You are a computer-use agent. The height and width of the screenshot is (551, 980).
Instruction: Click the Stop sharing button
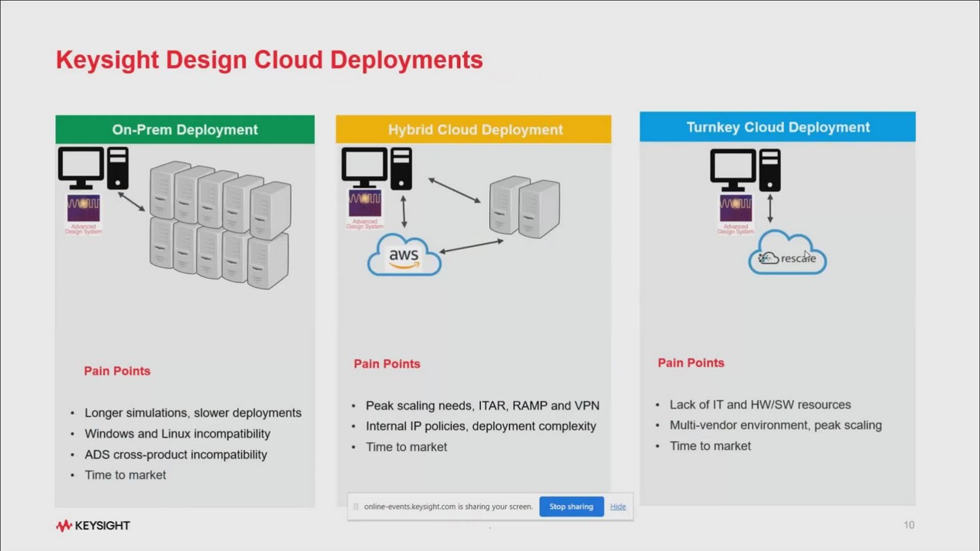[571, 507]
